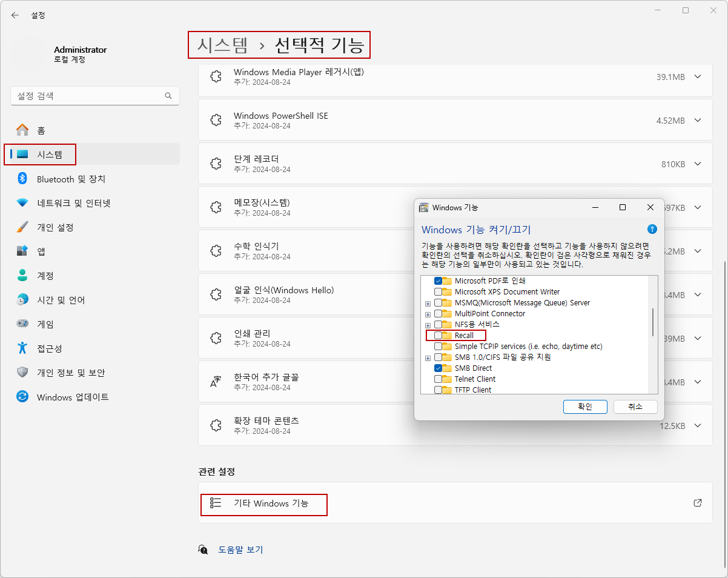Open Windows 업데이트 page
Screen dimensions: 728x578
pyautogui.click(x=95, y=397)
